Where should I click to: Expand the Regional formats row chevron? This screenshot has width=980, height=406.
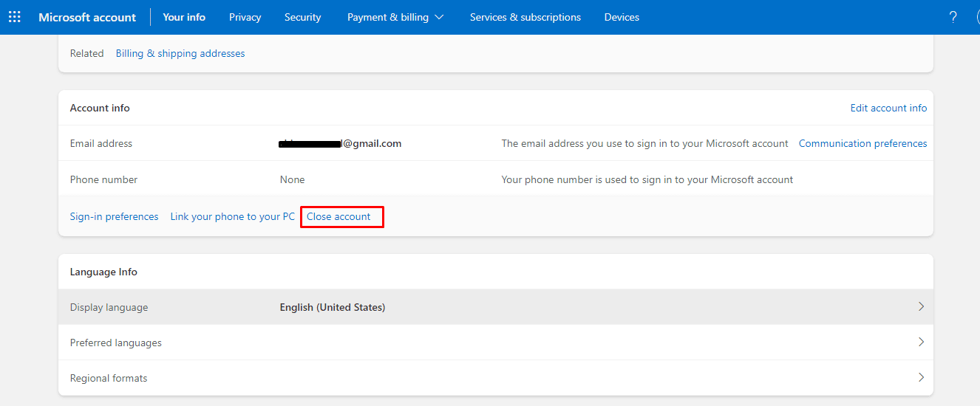click(x=921, y=377)
